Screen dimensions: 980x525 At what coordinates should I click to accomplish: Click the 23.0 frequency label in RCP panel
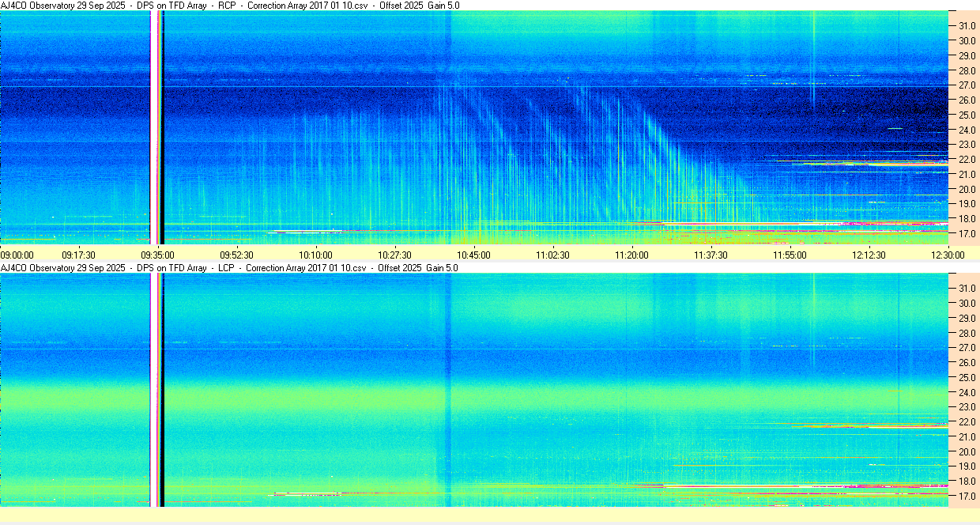point(967,145)
